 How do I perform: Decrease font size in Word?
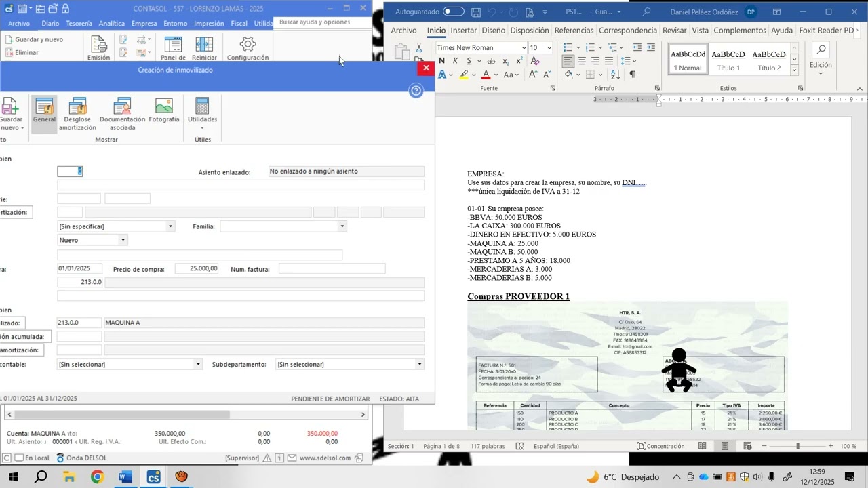pyautogui.click(x=547, y=75)
